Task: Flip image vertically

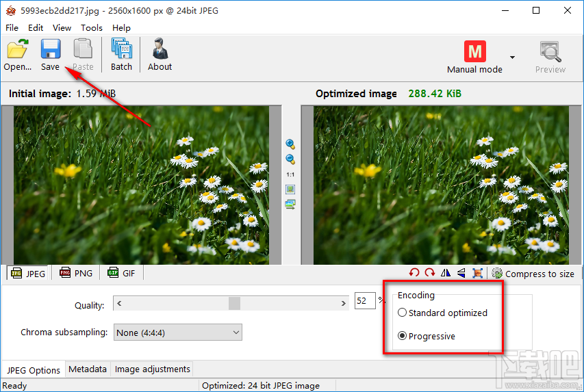Action: (461, 273)
